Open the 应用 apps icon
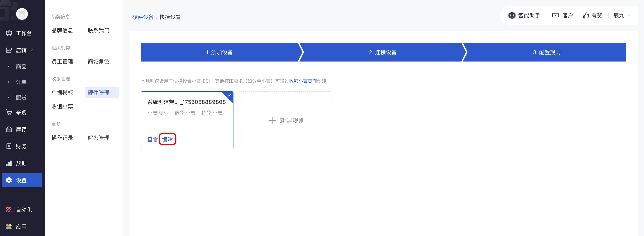This screenshot has height=236, width=644. coord(9,227)
